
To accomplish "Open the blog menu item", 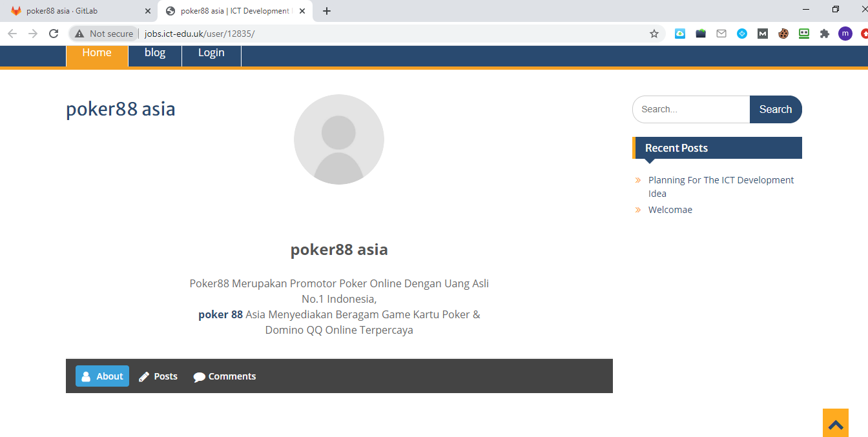I will 155,54.
